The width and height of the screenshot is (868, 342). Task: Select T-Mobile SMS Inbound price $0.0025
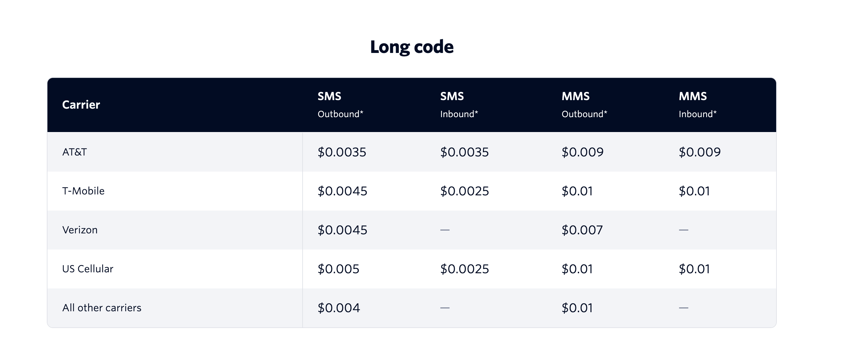pos(464,191)
